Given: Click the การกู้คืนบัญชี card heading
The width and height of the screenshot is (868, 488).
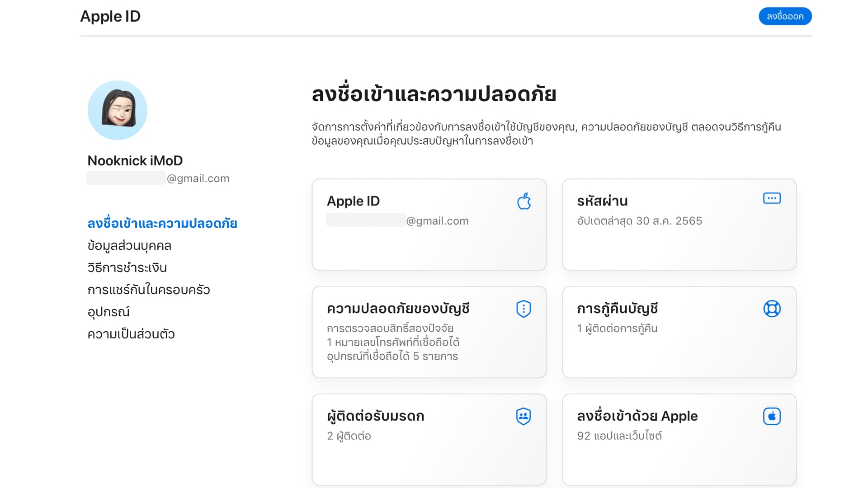Looking at the screenshot, I should [x=617, y=309].
